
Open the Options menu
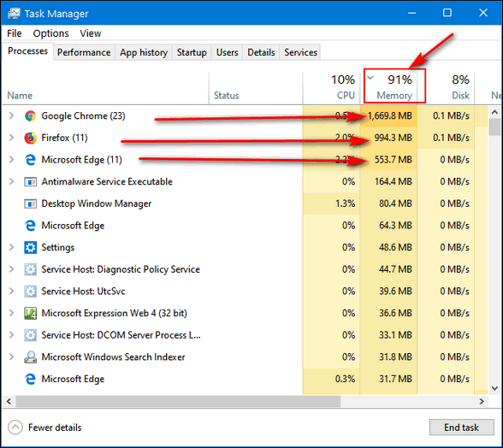(x=50, y=33)
